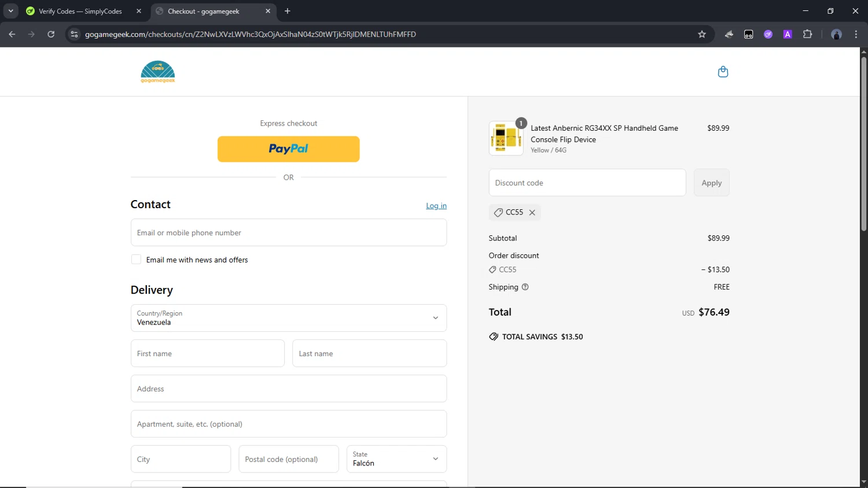
Task: Focus the Last name field
Action: click(x=370, y=353)
